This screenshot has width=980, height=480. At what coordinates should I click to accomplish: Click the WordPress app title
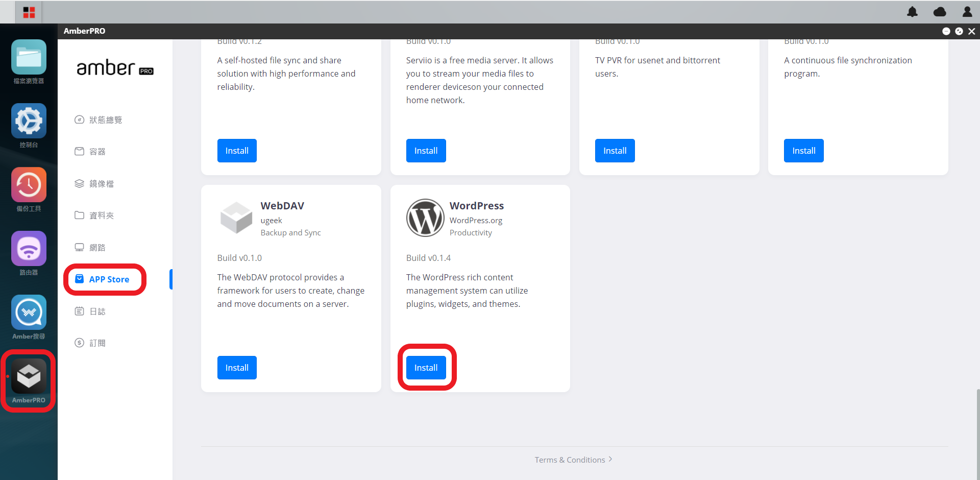tap(477, 206)
